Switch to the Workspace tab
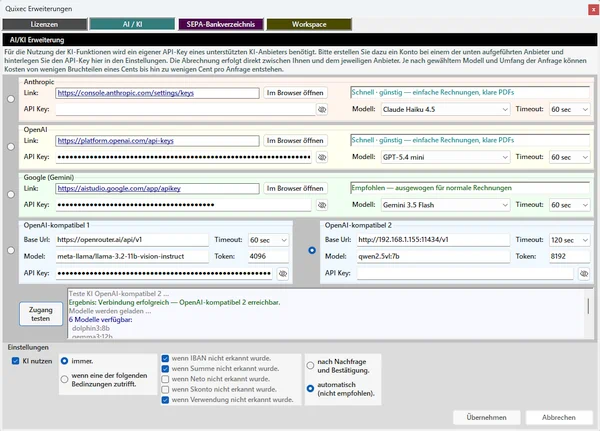 pyautogui.click(x=309, y=24)
